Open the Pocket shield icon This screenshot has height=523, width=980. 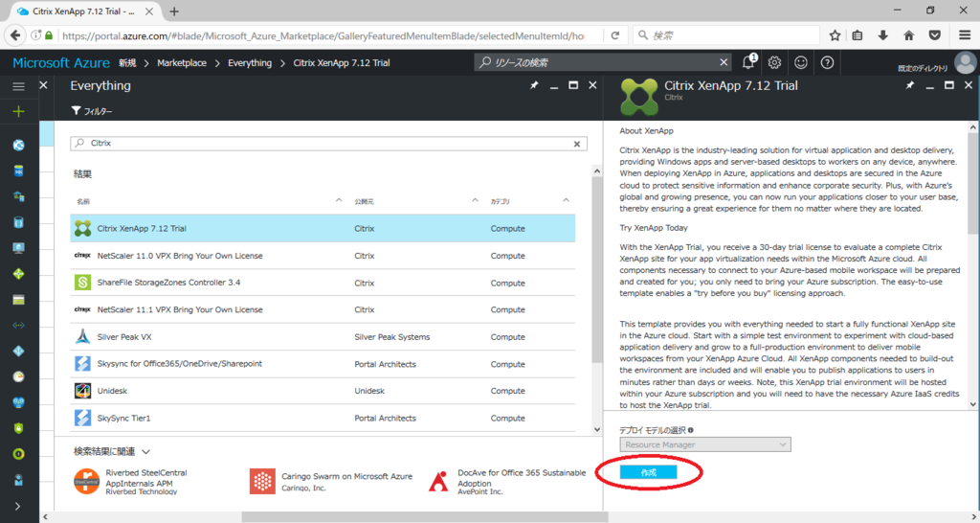pos(935,35)
